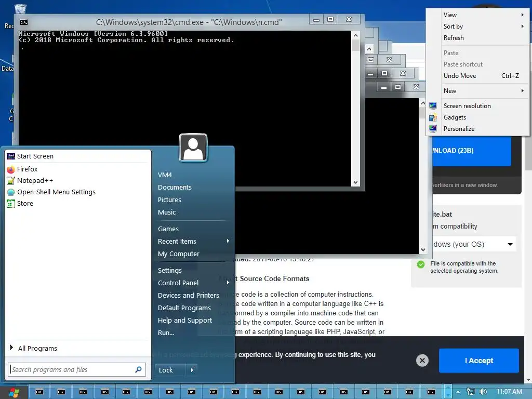Click the Windows Start button
This screenshot has width=532, height=399.
tap(14, 392)
